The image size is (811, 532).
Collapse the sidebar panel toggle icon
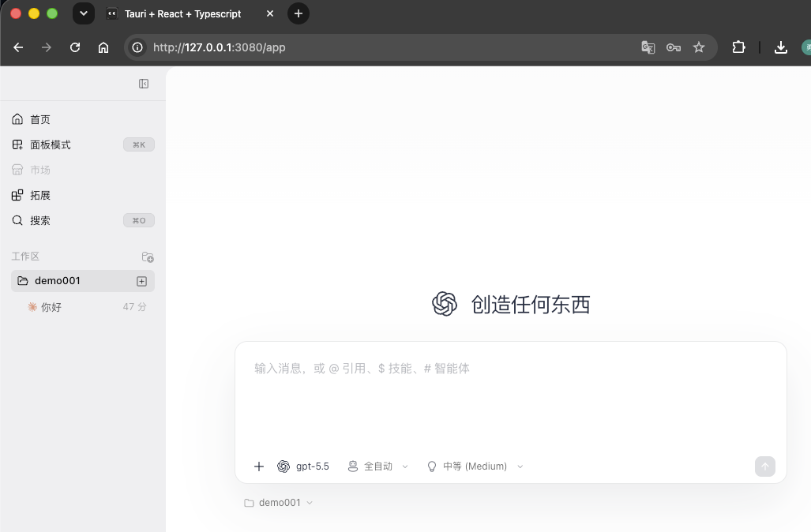144,84
